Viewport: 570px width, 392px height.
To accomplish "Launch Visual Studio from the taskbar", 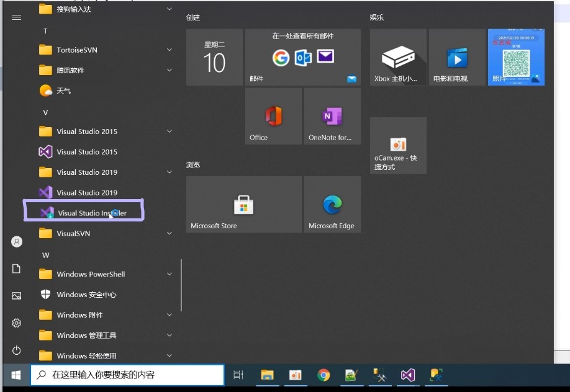I will [x=408, y=375].
